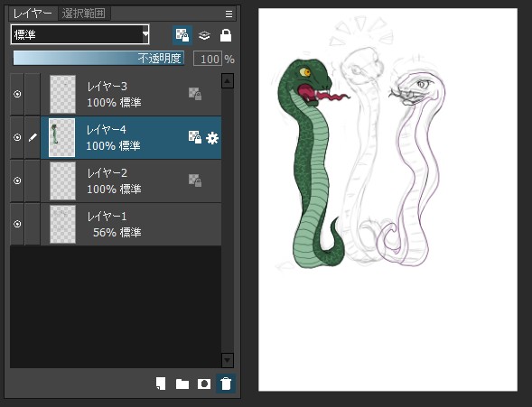Open the gear settings for レイヤー4
Viewport: 532px width, 407px height.
[x=212, y=138]
